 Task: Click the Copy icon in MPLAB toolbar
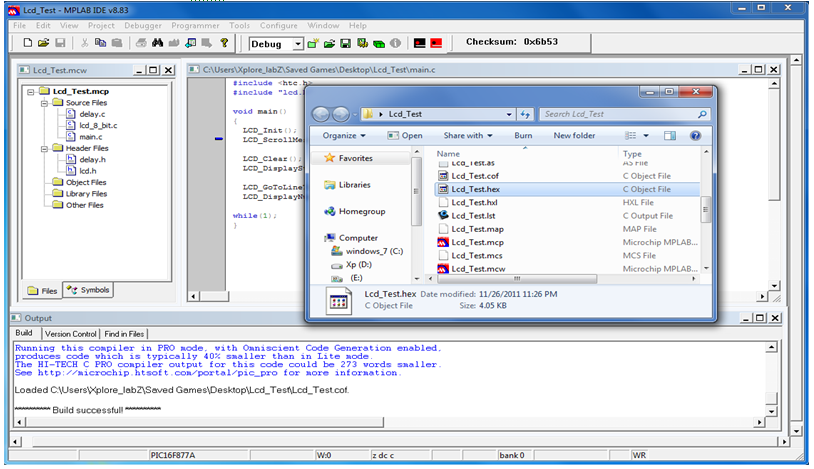coord(100,43)
